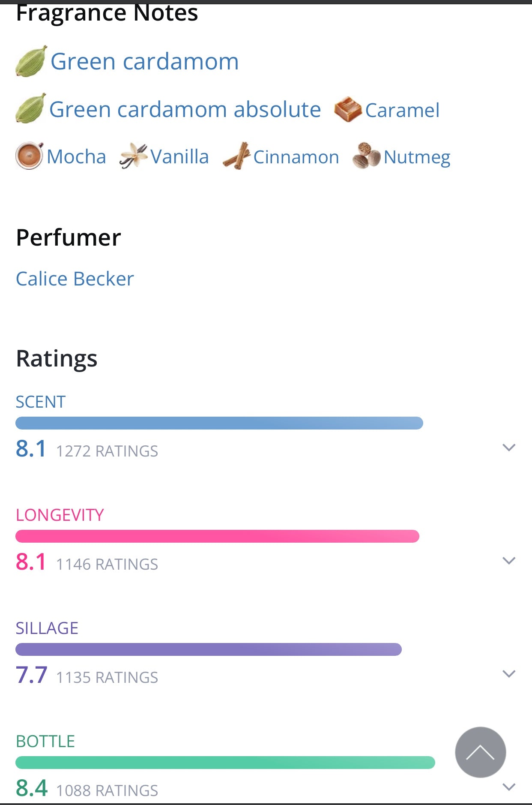Screen dimensions: 532x805
Task: Open the Green cardamom note link
Action: click(x=144, y=61)
